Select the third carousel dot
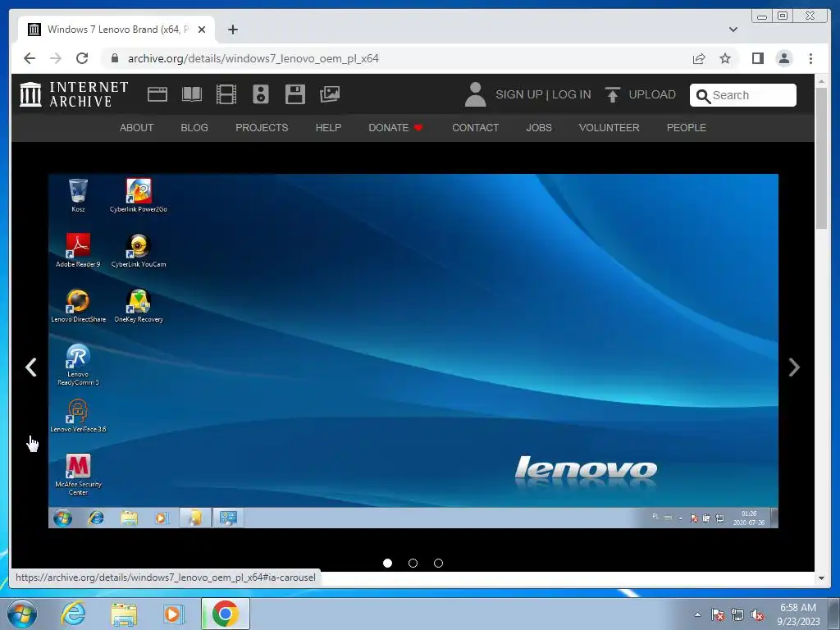The width and height of the screenshot is (840, 630). [x=438, y=563]
